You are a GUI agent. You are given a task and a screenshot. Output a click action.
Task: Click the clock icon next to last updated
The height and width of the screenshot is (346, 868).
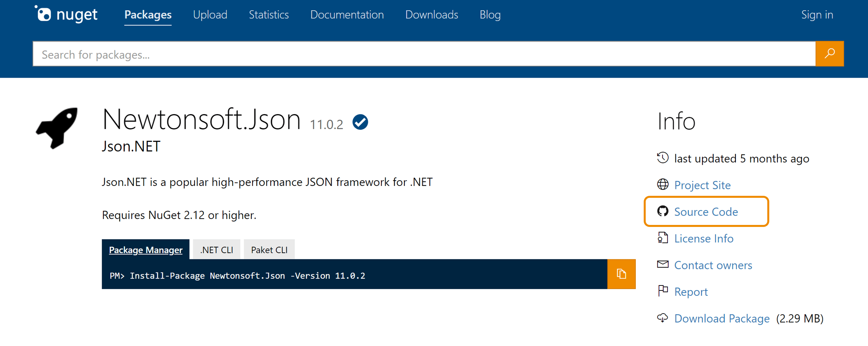663,158
